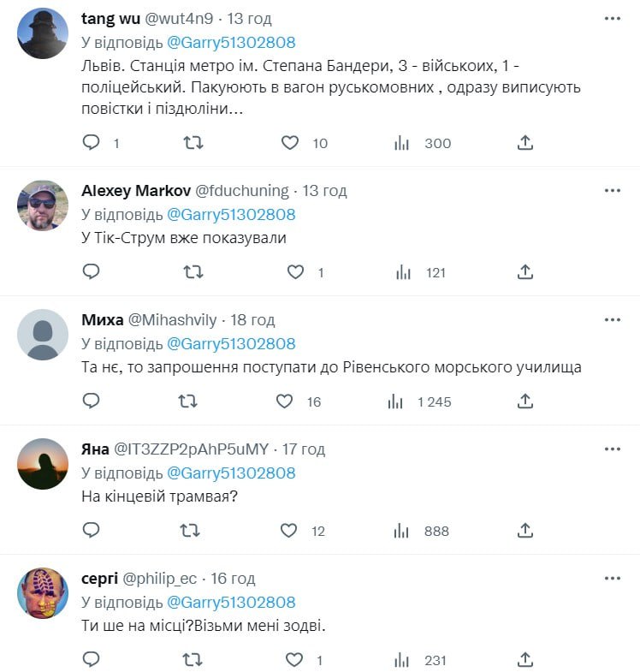This screenshot has width=640, height=672.
Task: Open timestamp of Яна's tweet
Action: [302, 449]
